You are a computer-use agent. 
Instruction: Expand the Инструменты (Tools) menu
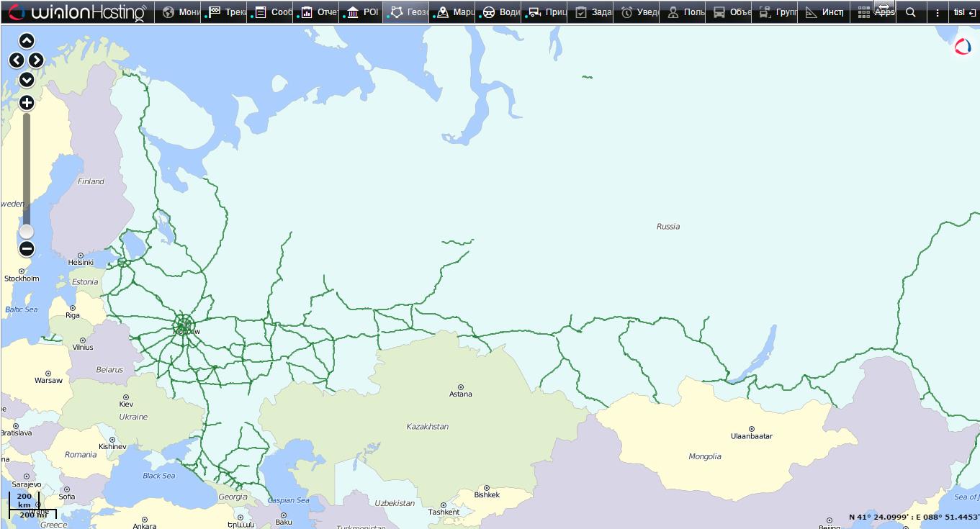click(x=823, y=12)
